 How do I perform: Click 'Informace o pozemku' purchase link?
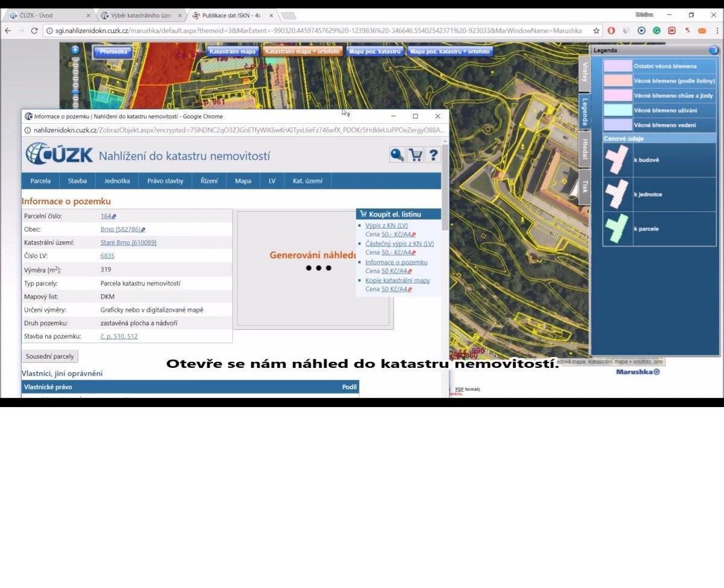pos(396,262)
